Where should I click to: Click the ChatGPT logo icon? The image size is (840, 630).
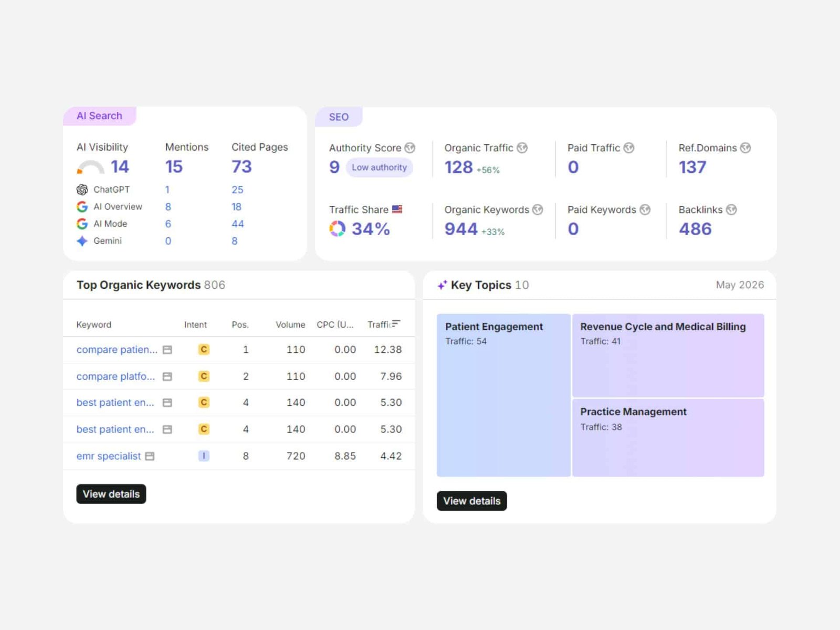point(82,190)
